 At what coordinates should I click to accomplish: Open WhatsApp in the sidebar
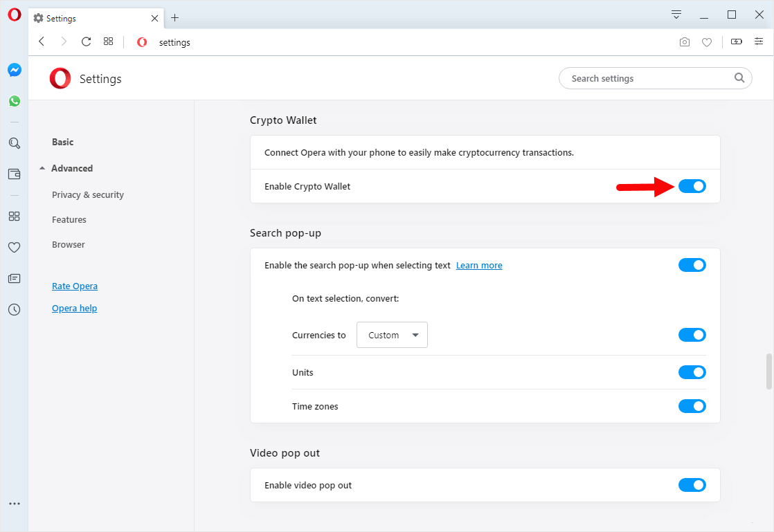coord(15,101)
